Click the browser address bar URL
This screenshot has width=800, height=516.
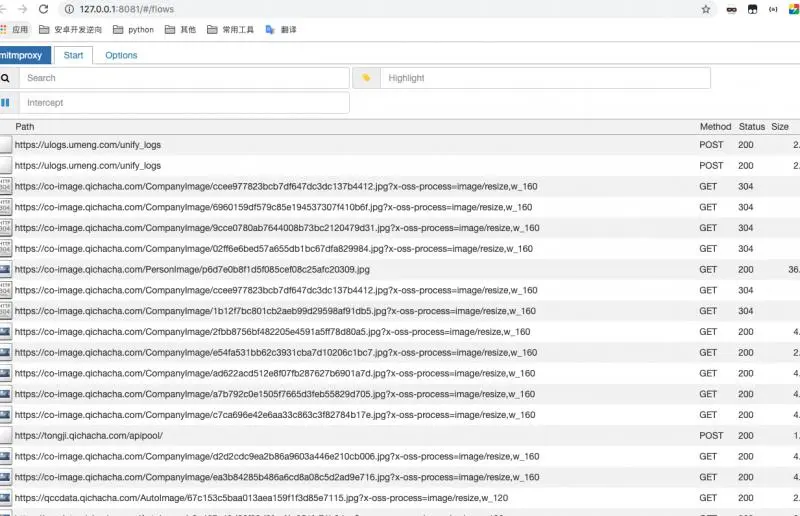[127, 9]
